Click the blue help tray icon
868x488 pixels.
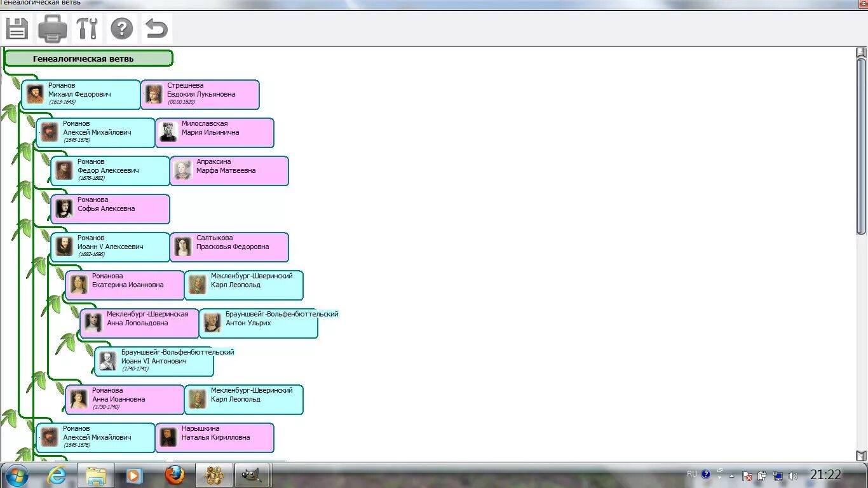pos(706,474)
